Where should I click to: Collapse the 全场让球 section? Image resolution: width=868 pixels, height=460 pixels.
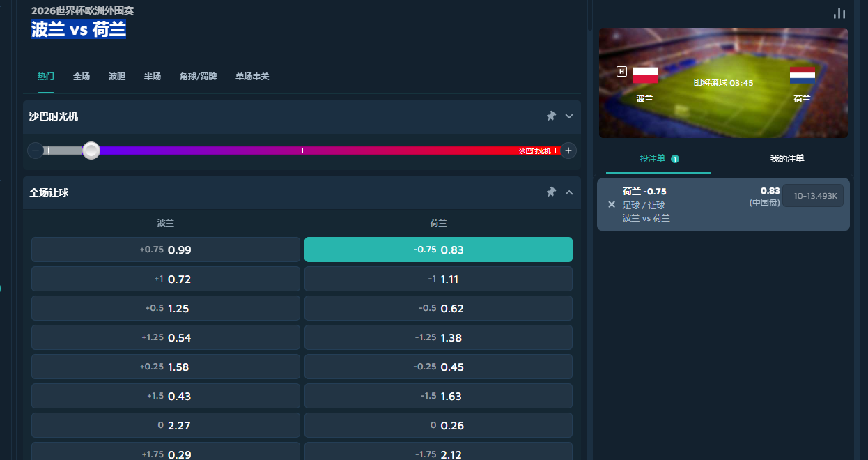point(569,192)
